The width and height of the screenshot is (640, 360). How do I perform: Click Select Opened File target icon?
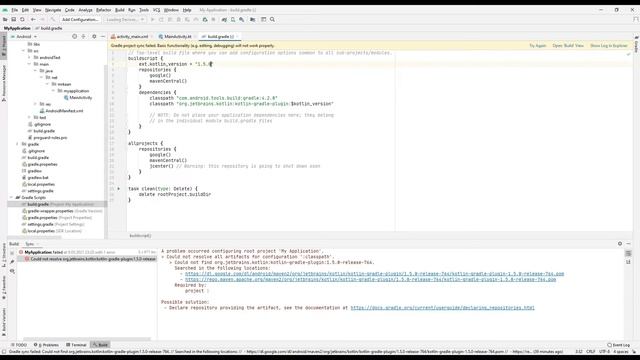(74, 36)
